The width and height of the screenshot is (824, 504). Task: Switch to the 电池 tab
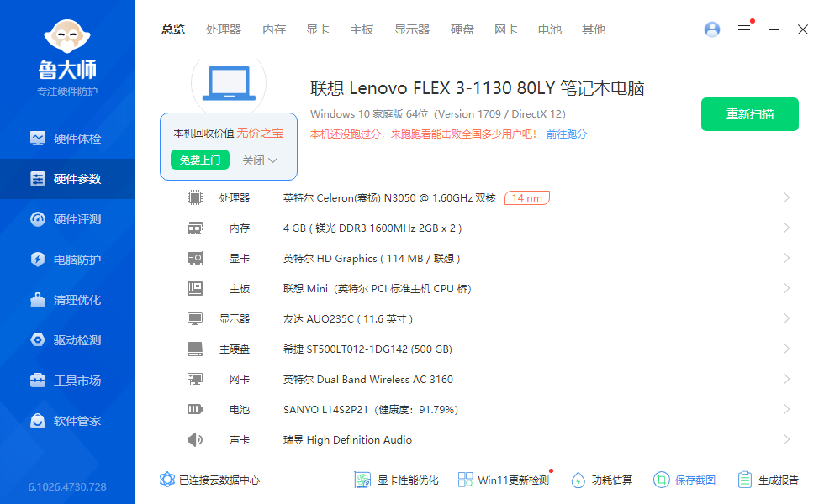tap(550, 30)
